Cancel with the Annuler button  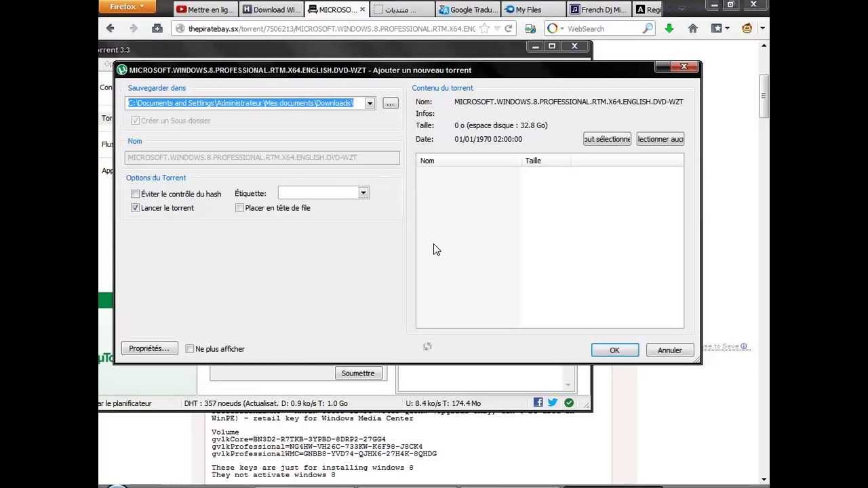point(669,350)
